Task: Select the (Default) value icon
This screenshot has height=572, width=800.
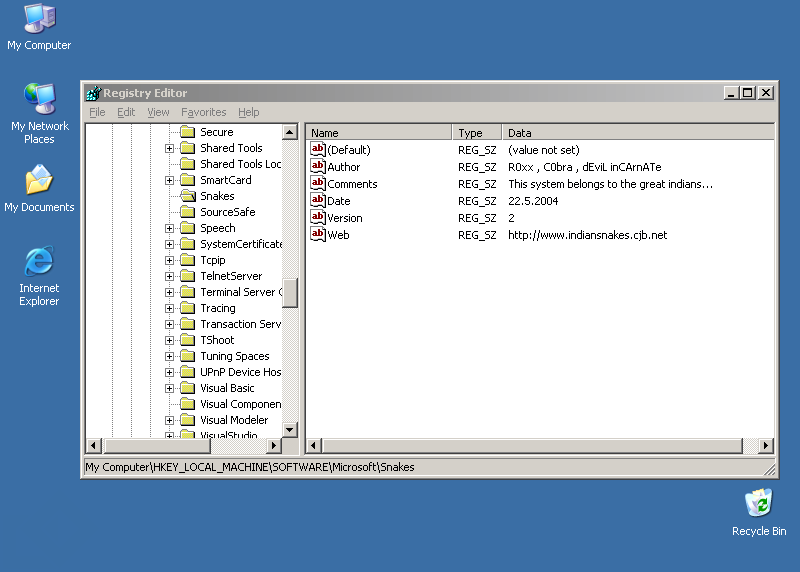Action: [318, 150]
